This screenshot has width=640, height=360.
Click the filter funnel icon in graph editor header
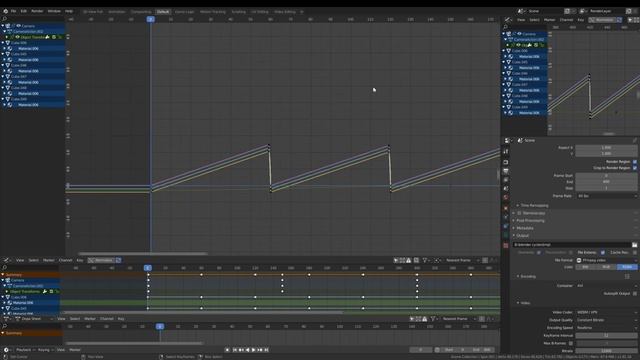tap(425, 260)
